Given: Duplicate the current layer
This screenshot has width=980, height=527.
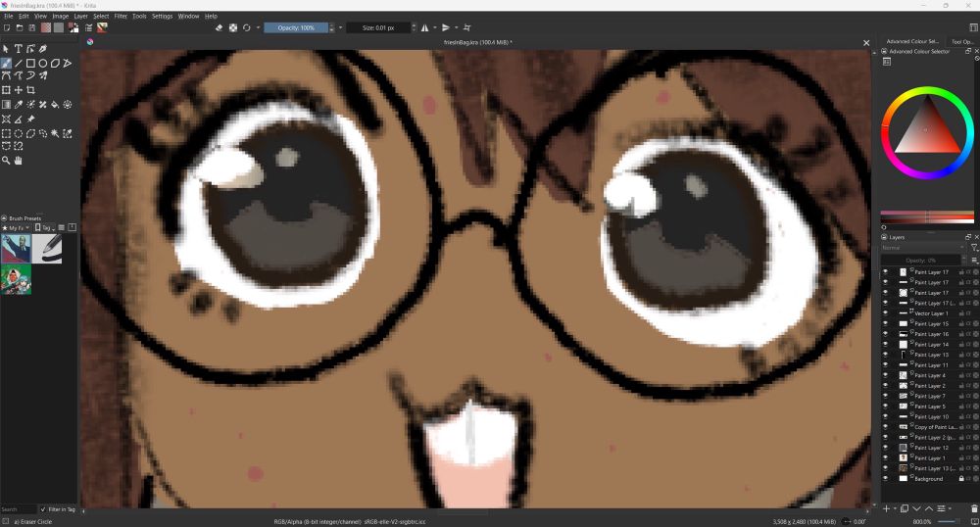Looking at the screenshot, I should click(905, 509).
